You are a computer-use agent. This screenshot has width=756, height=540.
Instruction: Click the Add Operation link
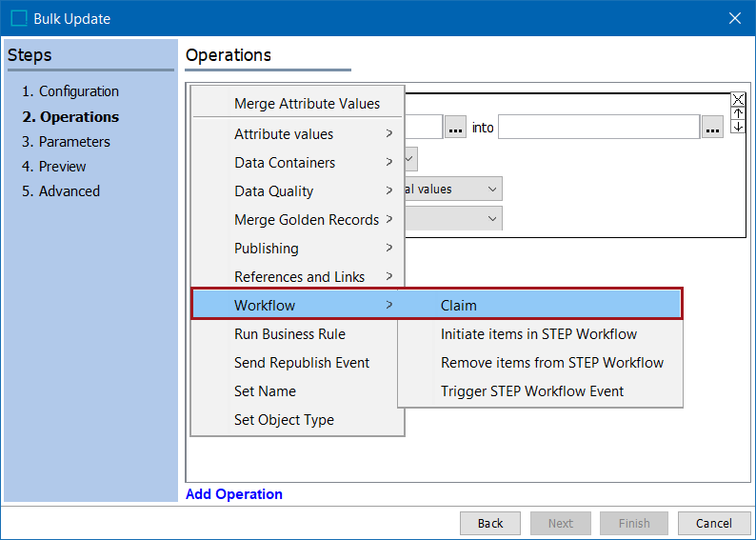click(x=234, y=493)
